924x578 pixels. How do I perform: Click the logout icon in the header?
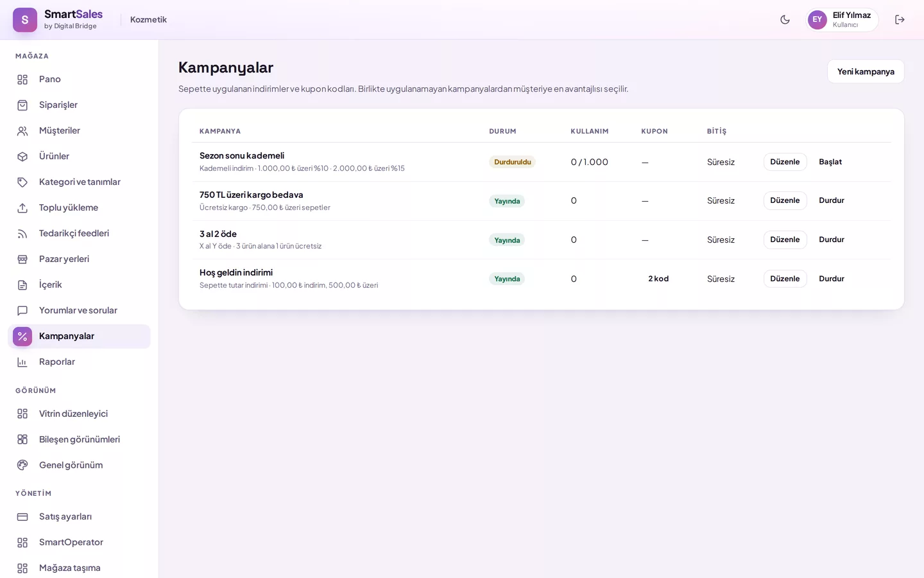click(900, 20)
